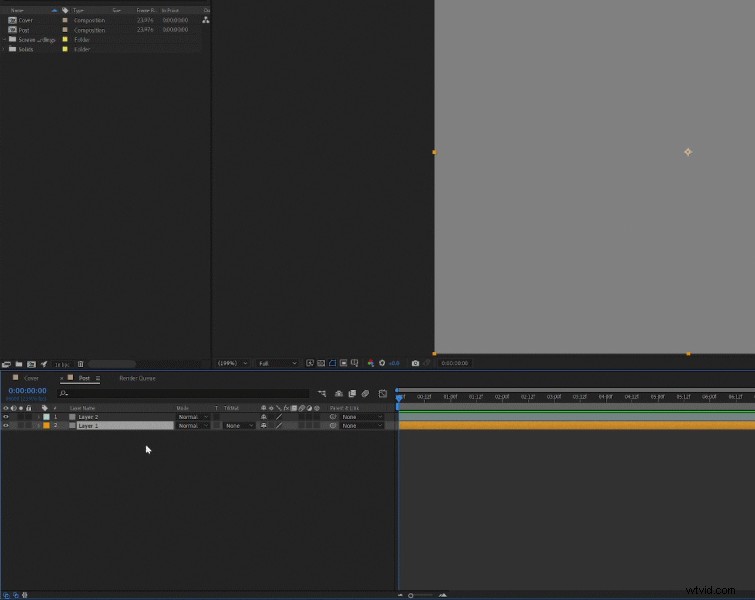Open Parent dropdown for Layer 1
This screenshot has height=600, width=755.
click(x=362, y=426)
